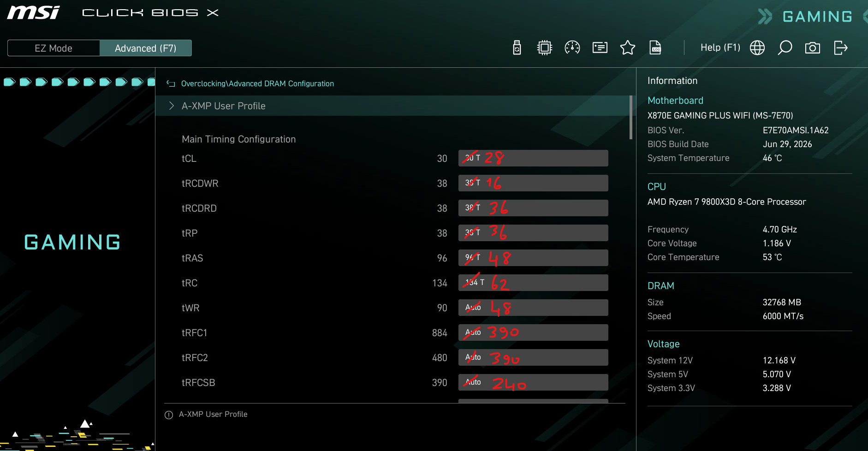This screenshot has height=451, width=868.
Task: Click the Core Voltage value "1.186 V"
Action: coord(777,243)
